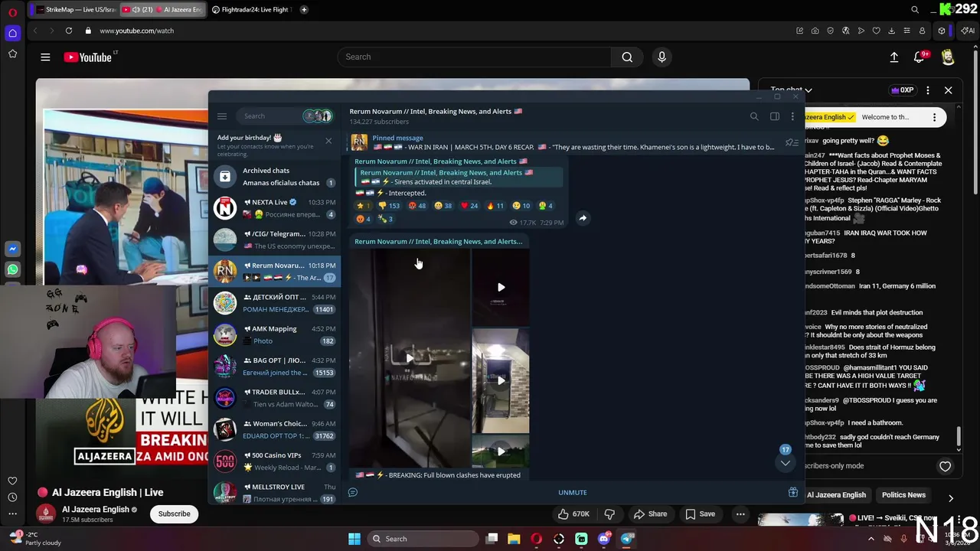The image size is (980, 551).
Task: Open YouTube create upload button
Action: tap(893, 57)
